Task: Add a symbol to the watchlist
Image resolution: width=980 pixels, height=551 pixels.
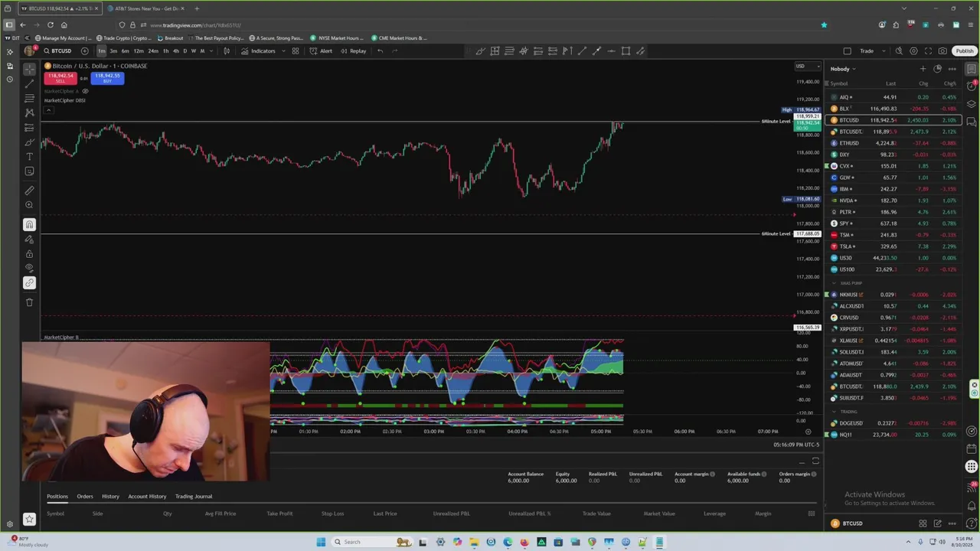Action: pyautogui.click(x=923, y=69)
